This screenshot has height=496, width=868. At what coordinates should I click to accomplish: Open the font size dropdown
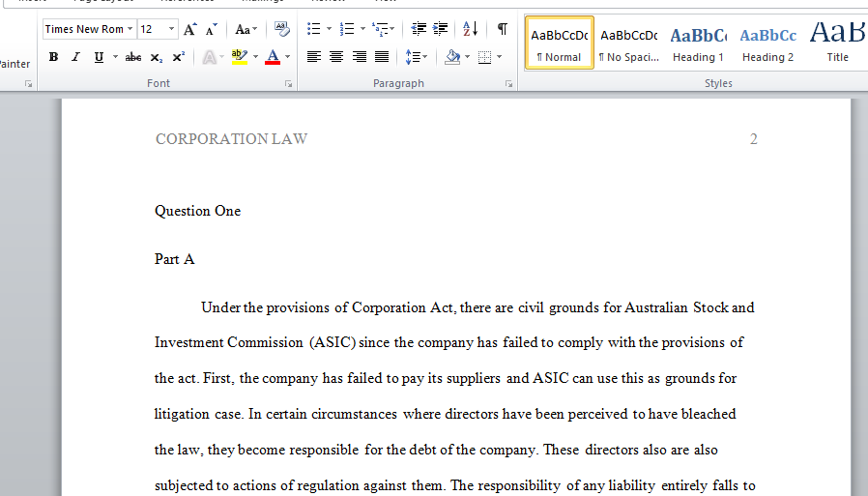[172, 29]
